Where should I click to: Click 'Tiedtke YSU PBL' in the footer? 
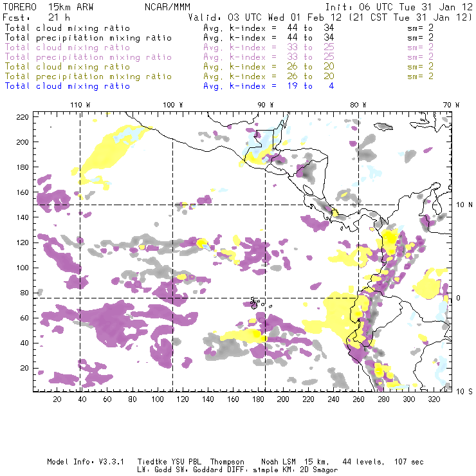[169, 462]
